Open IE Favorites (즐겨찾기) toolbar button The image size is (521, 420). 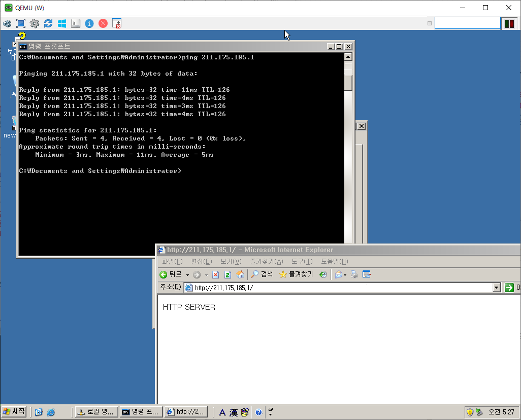(x=297, y=274)
